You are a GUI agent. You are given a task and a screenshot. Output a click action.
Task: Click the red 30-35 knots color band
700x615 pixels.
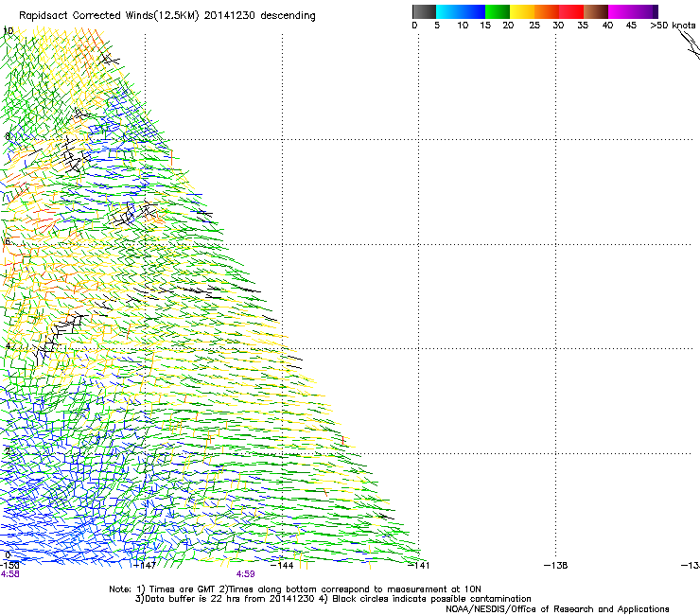(571, 11)
